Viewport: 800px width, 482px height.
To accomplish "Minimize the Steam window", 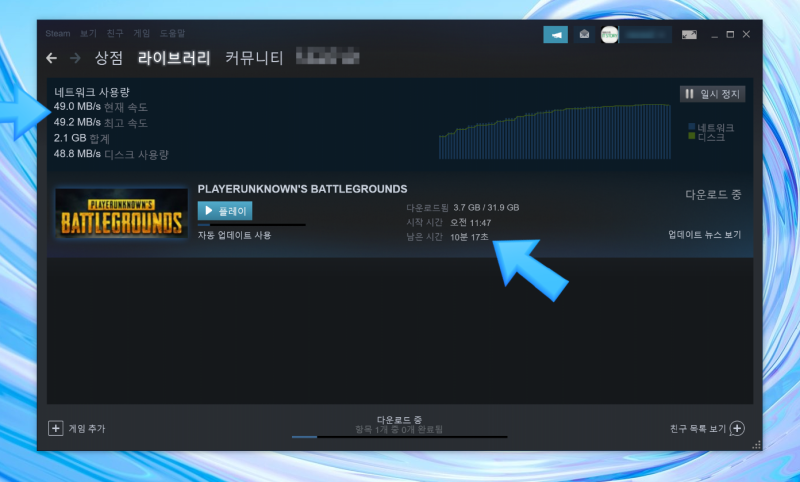I will coord(714,35).
